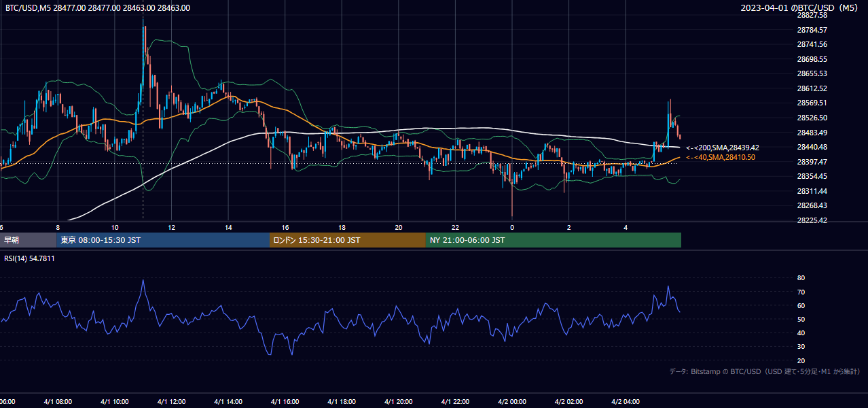Viewport: 868px width, 408px height.
Task: Select the 4/1 16:00 time axis label
Action: 285,402
